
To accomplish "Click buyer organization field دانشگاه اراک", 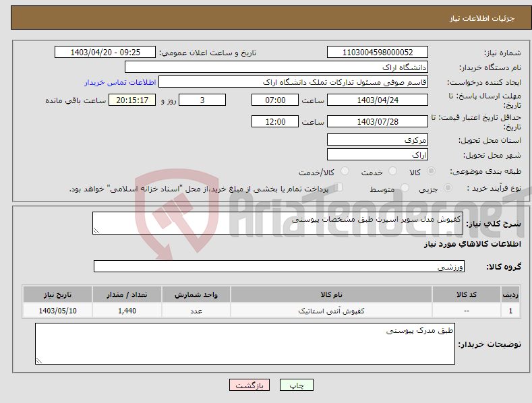I will [x=276, y=67].
